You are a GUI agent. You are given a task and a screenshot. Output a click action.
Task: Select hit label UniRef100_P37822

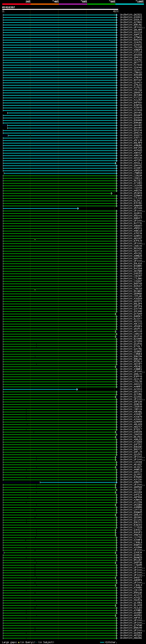coord(131,87)
